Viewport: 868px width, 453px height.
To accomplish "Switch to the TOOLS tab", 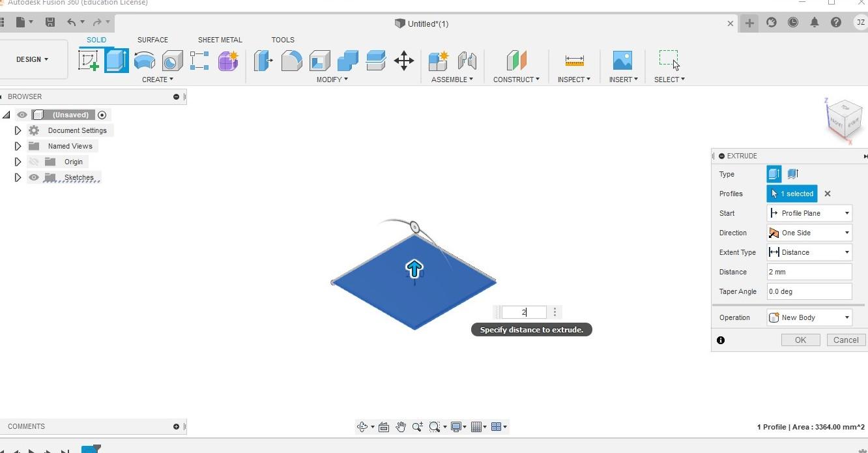I will (x=283, y=40).
